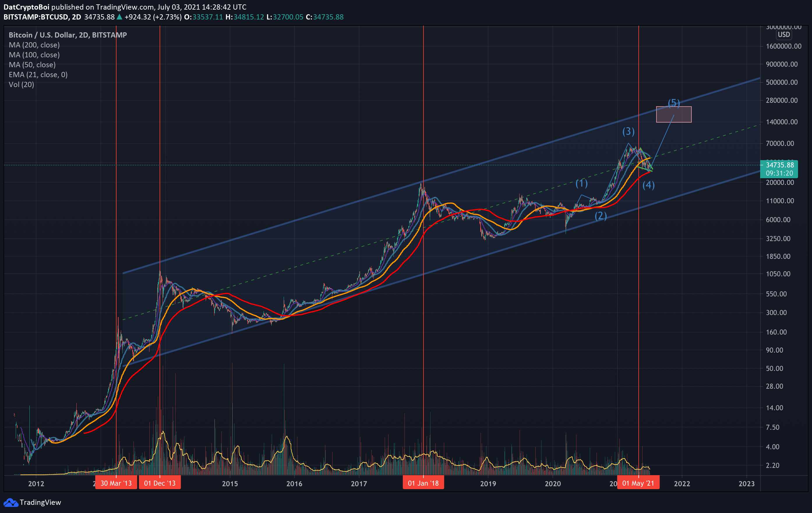Select the 01 Jan '18 date marker
812x513 pixels.
pyautogui.click(x=423, y=483)
